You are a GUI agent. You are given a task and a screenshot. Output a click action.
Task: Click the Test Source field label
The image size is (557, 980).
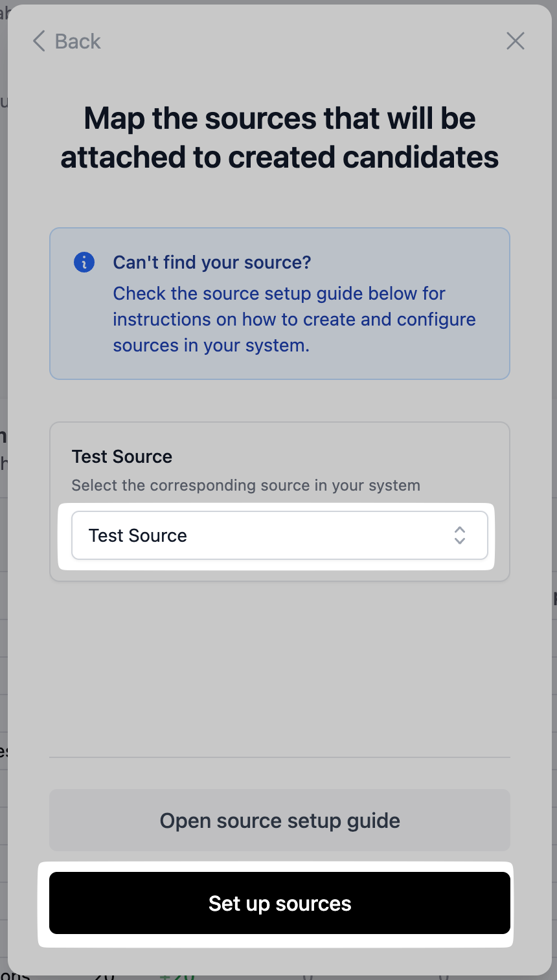pyautogui.click(x=122, y=456)
